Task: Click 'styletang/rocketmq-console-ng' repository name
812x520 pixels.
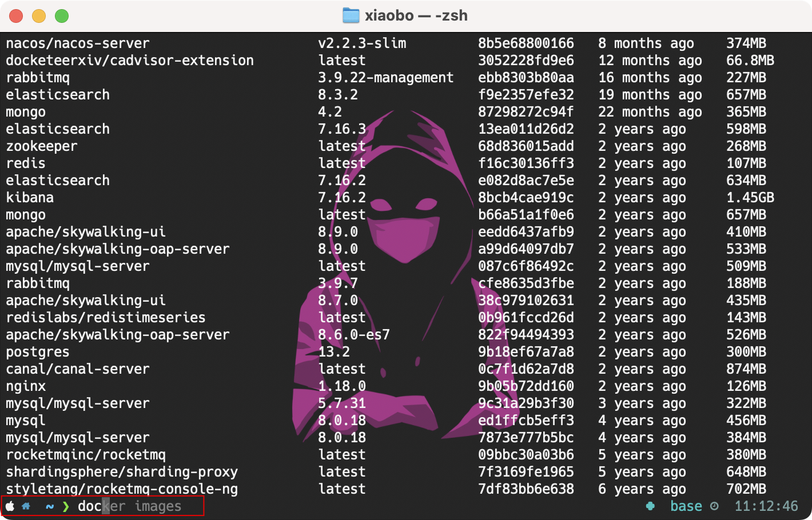Action: pyautogui.click(x=122, y=489)
